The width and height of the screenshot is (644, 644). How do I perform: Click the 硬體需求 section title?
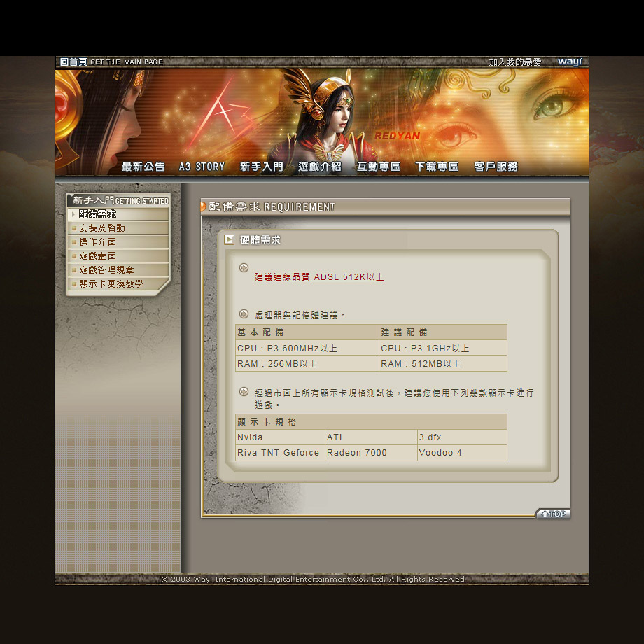pos(260,240)
